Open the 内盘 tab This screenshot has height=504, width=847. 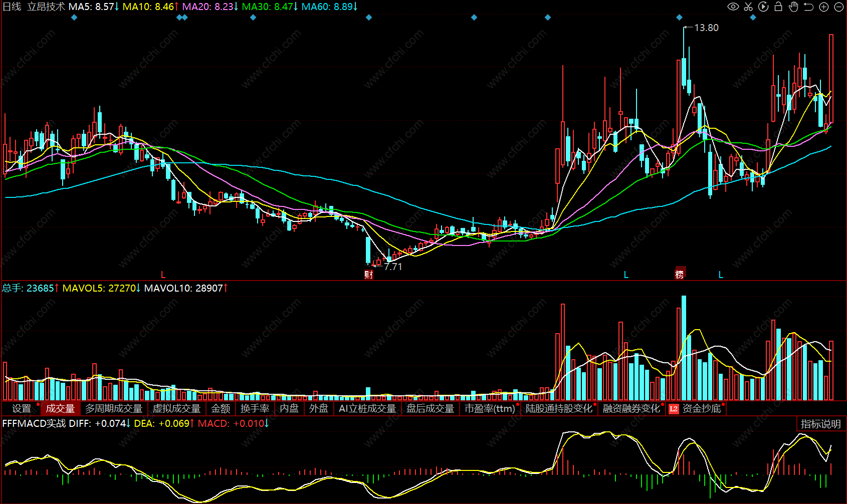[x=289, y=409]
